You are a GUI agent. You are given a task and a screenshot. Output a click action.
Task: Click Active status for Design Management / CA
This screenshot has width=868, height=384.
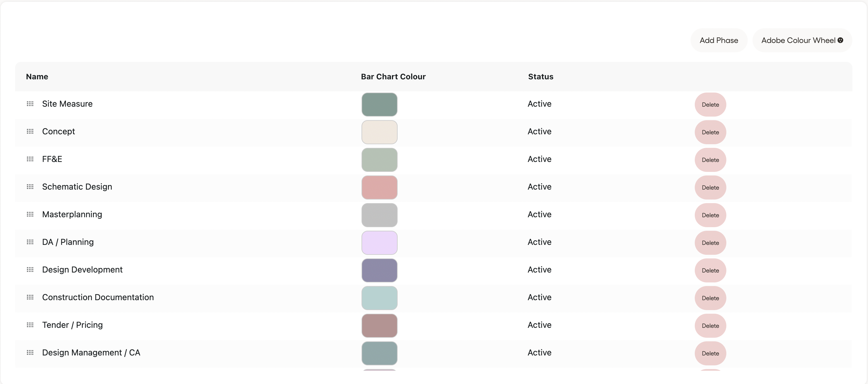[x=540, y=352]
